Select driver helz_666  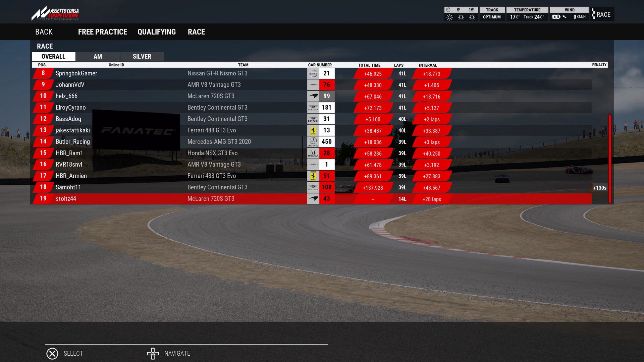312,96
